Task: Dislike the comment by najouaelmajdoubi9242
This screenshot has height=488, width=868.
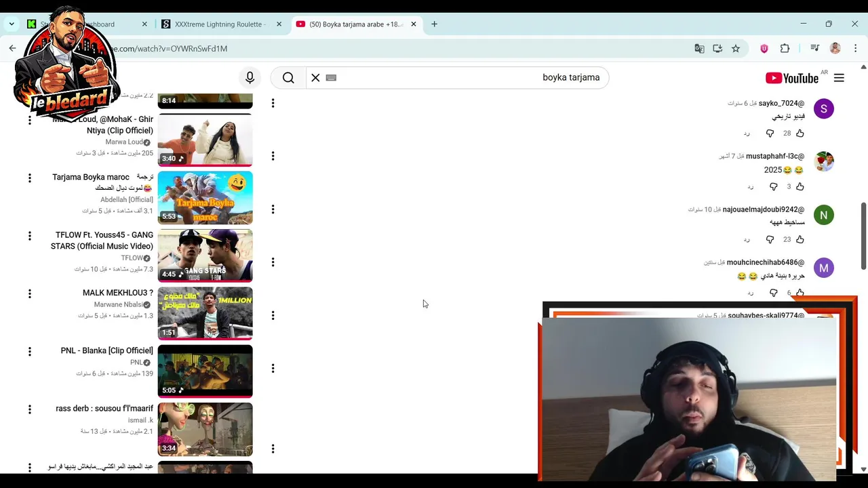Action: (770, 239)
